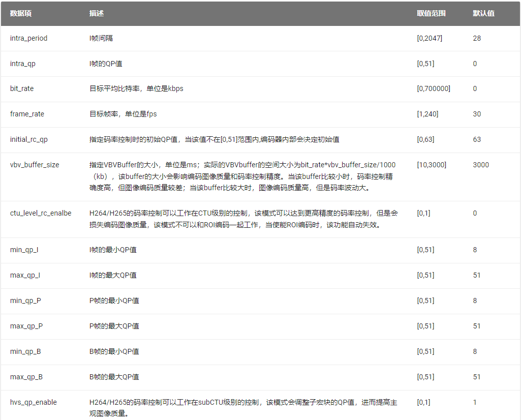Select the intra_qp parameter name
The width and height of the screenshot is (521, 420).
23,64
